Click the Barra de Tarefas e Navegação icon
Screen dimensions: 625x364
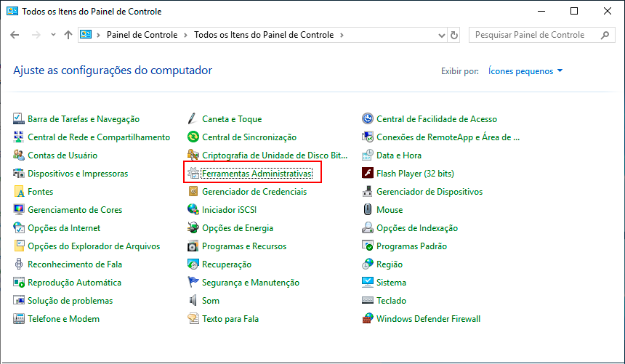19,119
